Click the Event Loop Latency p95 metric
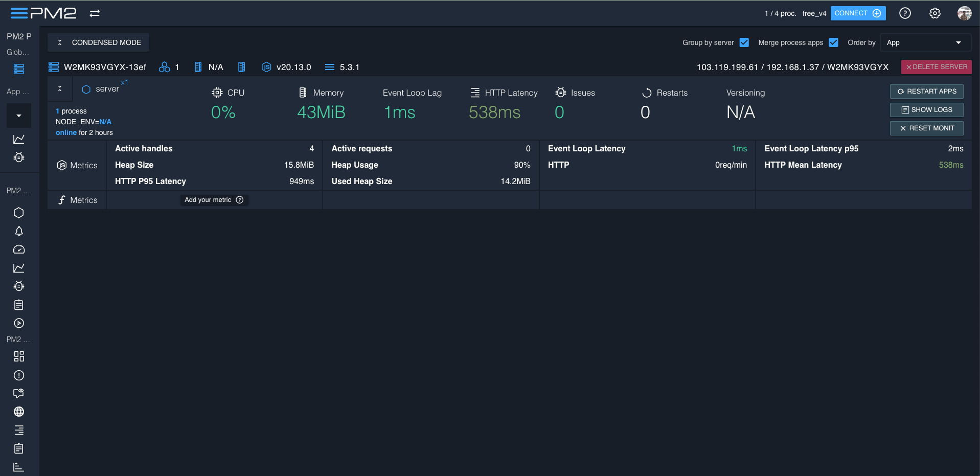 [864, 149]
